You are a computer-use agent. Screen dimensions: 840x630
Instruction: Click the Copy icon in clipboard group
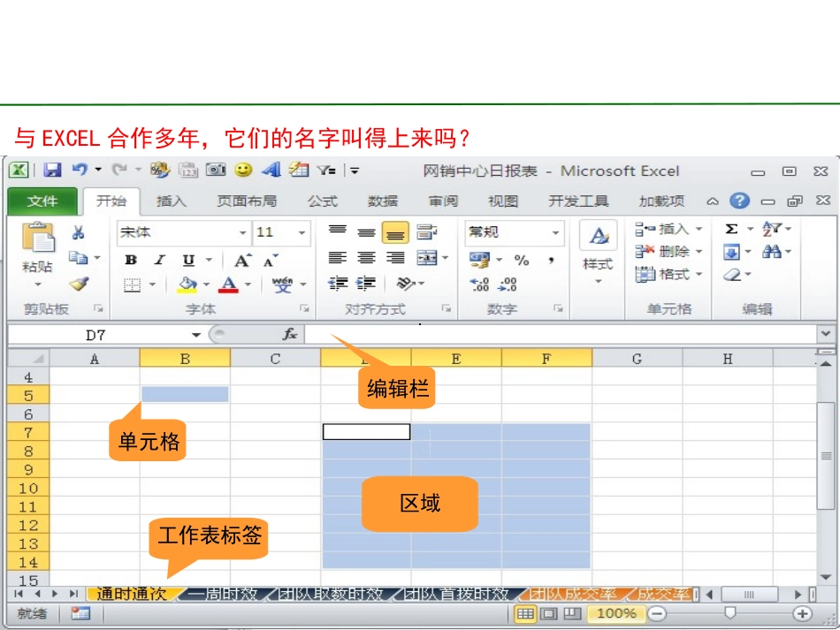[78, 258]
